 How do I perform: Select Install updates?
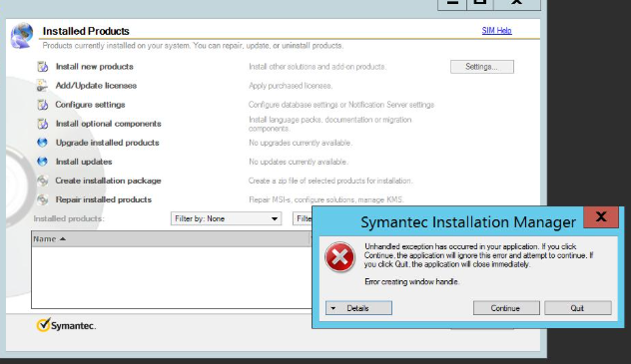coord(84,162)
